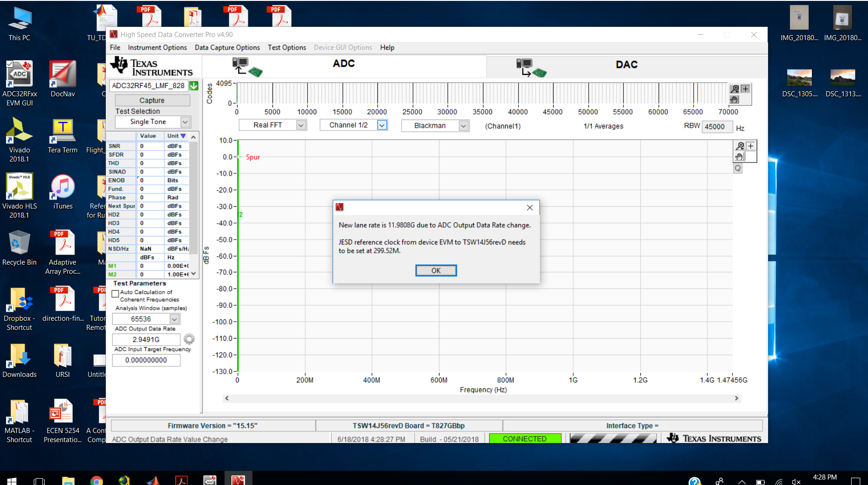This screenshot has width=868, height=485.
Task: Open ADC32RFxx EVM GUI desktop shortcut
Action: pos(20,83)
